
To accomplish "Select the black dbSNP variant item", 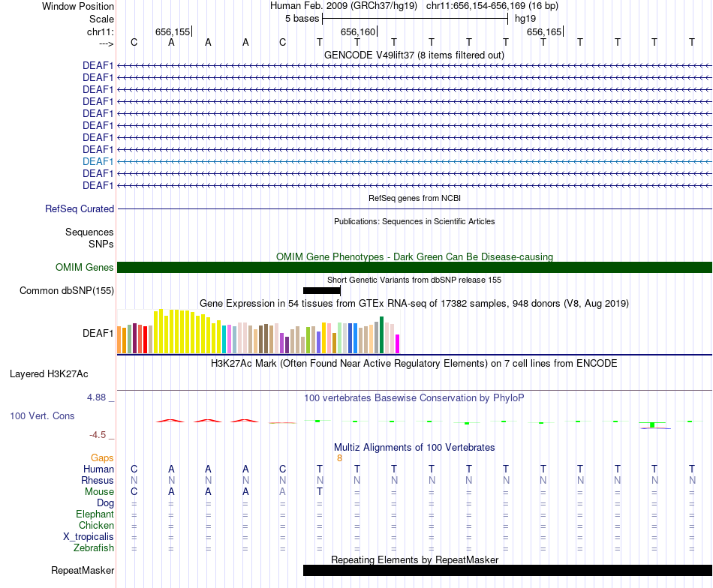I will [x=321, y=291].
